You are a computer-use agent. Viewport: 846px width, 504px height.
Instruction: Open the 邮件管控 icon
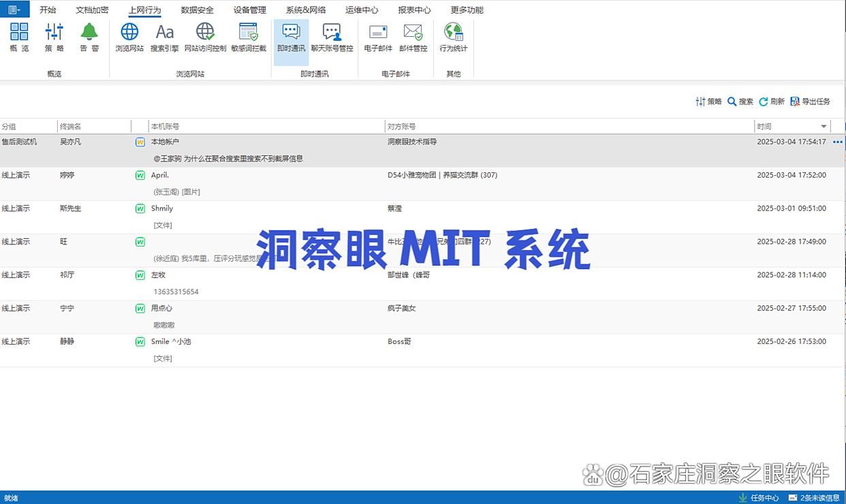(x=413, y=37)
